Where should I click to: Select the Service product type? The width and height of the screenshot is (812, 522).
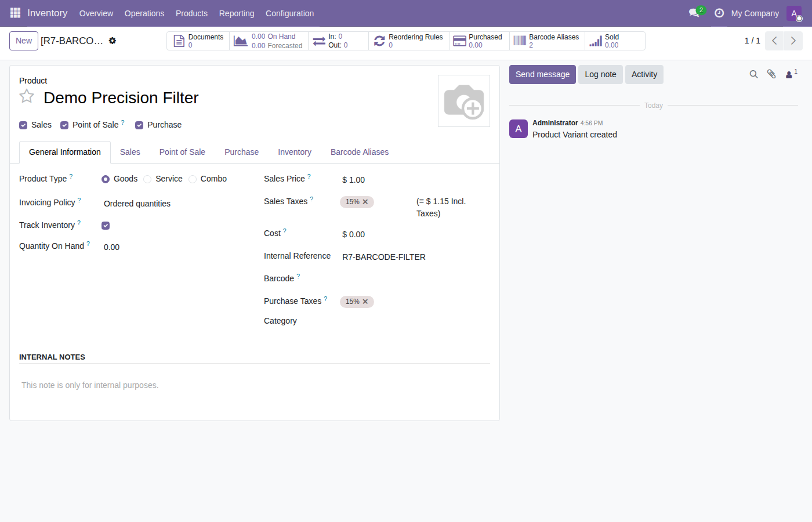pyautogui.click(x=147, y=179)
